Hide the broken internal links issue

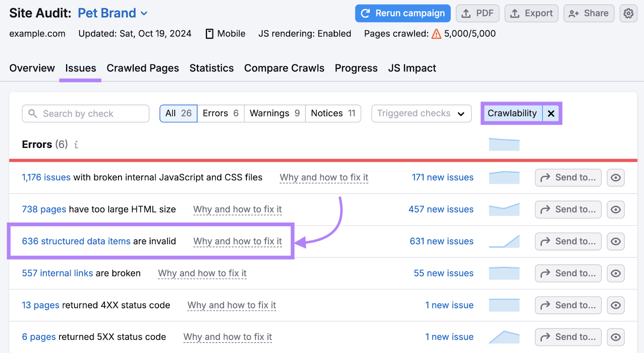[x=616, y=273]
